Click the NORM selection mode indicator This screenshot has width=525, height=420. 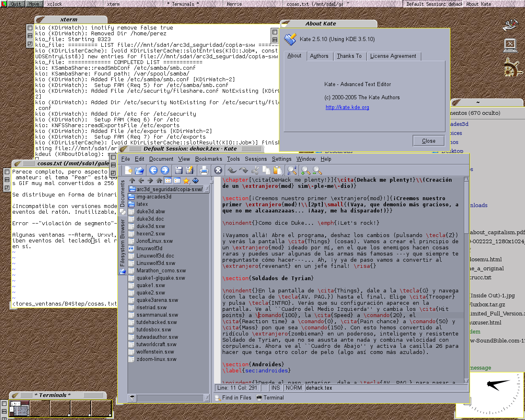294,388
